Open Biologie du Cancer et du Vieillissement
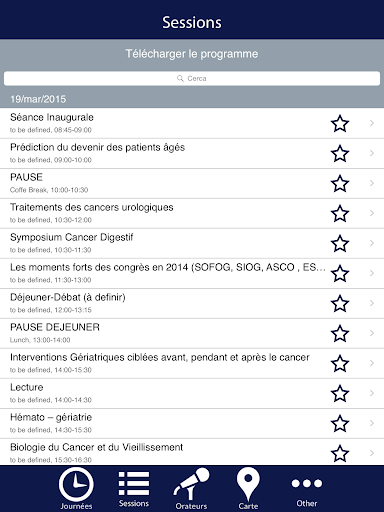 (192, 452)
